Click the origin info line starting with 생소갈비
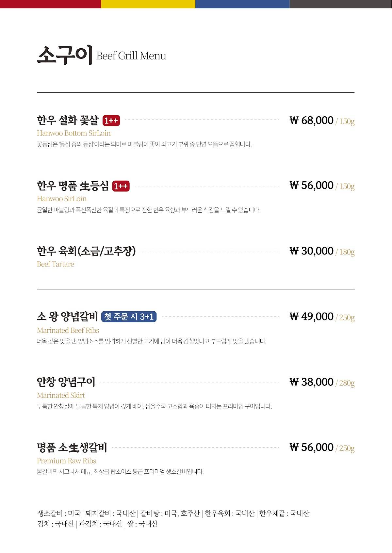The image size is (392, 553). (173, 513)
